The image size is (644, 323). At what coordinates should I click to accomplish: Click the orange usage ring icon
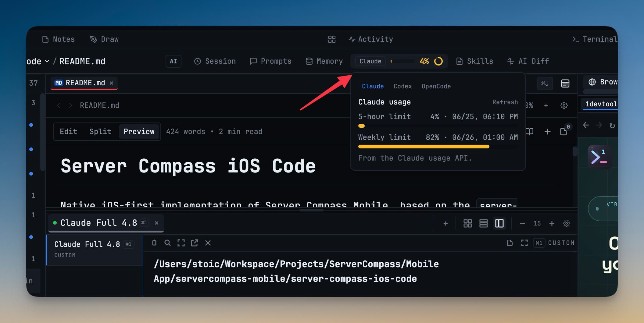pos(438,61)
